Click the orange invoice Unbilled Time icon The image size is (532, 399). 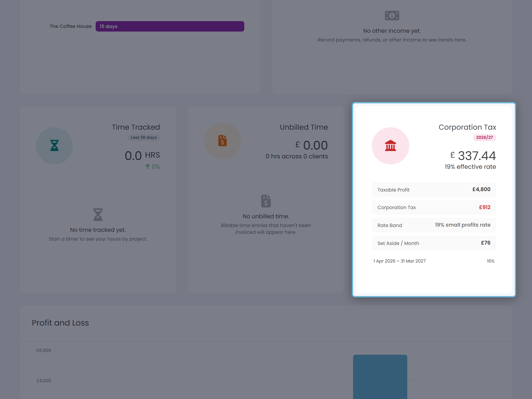click(223, 141)
